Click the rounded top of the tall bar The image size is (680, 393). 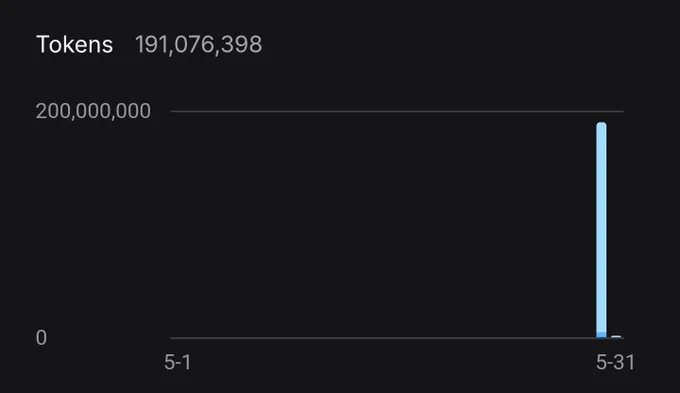(602, 124)
